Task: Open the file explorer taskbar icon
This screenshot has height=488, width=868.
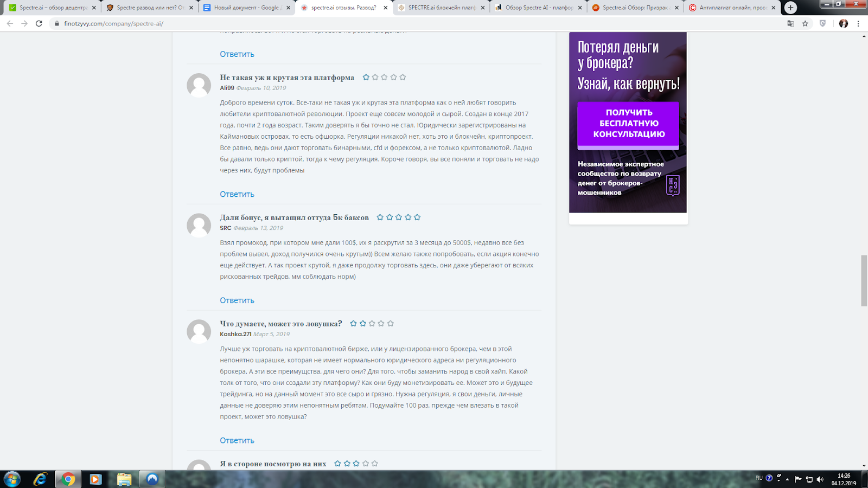Action: coord(124,479)
